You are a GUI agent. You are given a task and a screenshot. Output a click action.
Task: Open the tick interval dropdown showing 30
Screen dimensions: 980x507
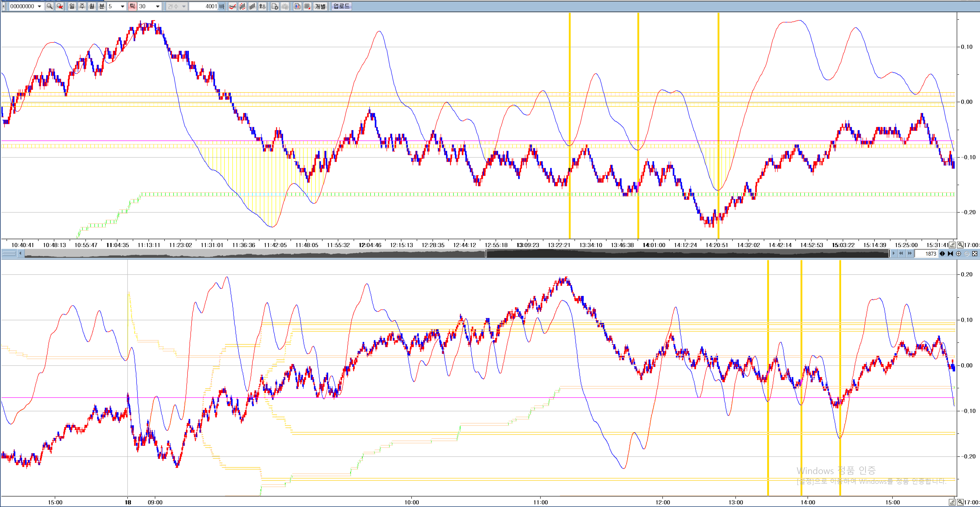click(158, 6)
